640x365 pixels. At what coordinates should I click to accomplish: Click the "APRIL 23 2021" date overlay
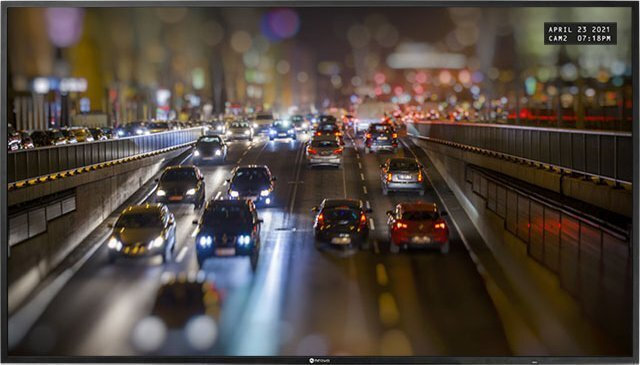coord(579,29)
